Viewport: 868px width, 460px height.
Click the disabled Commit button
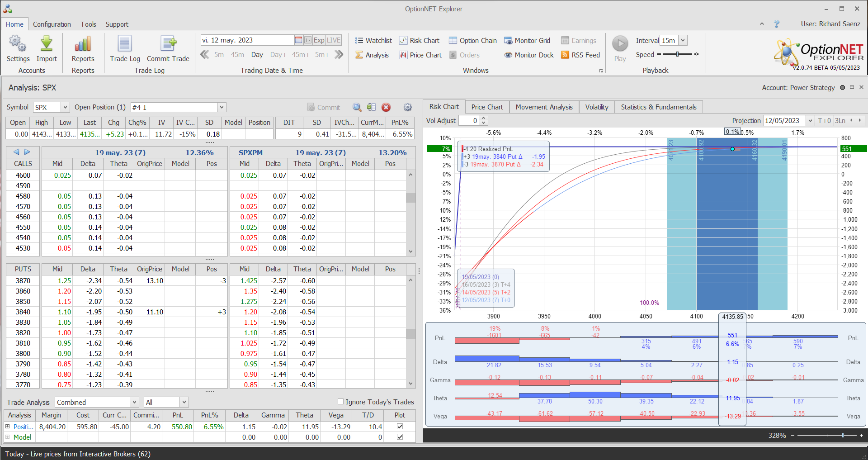click(x=324, y=107)
